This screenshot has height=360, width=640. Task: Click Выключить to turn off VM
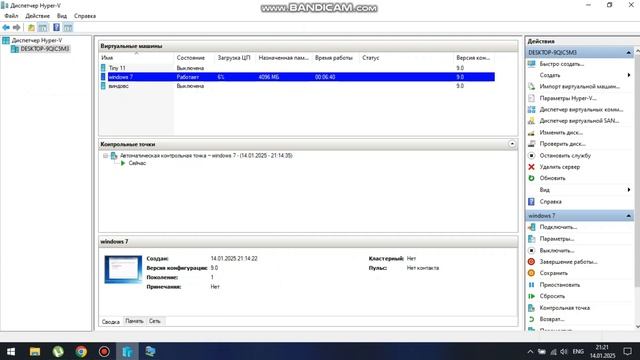coord(556,250)
